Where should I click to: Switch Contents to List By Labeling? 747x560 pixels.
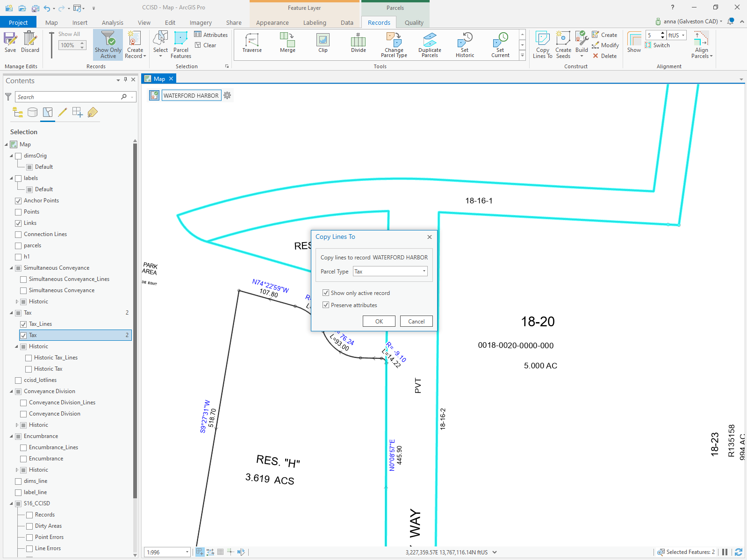pyautogui.click(x=93, y=112)
